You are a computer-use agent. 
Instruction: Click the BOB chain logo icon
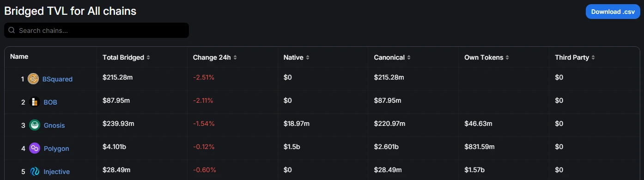coord(35,102)
